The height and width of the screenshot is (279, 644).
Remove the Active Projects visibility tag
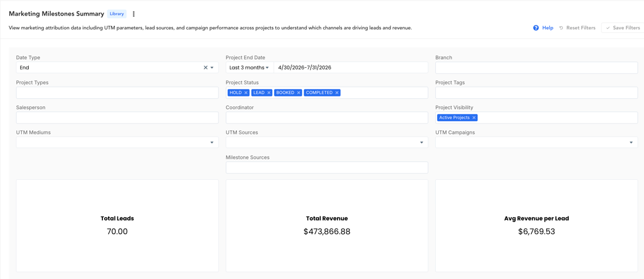tap(474, 118)
